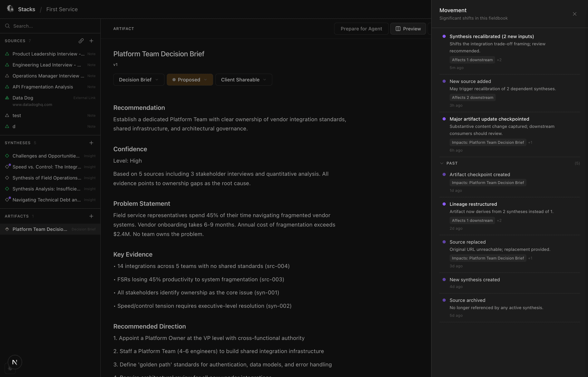The image size is (588, 377).
Task: Click the Affects 2 downstream tag
Action: pyautogui.click(x=472, y=97)
